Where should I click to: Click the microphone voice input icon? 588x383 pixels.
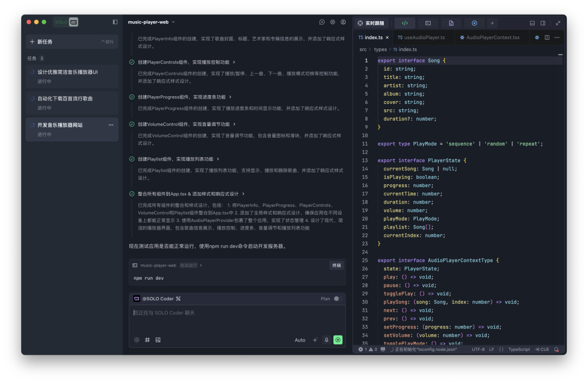pos(326,340)
